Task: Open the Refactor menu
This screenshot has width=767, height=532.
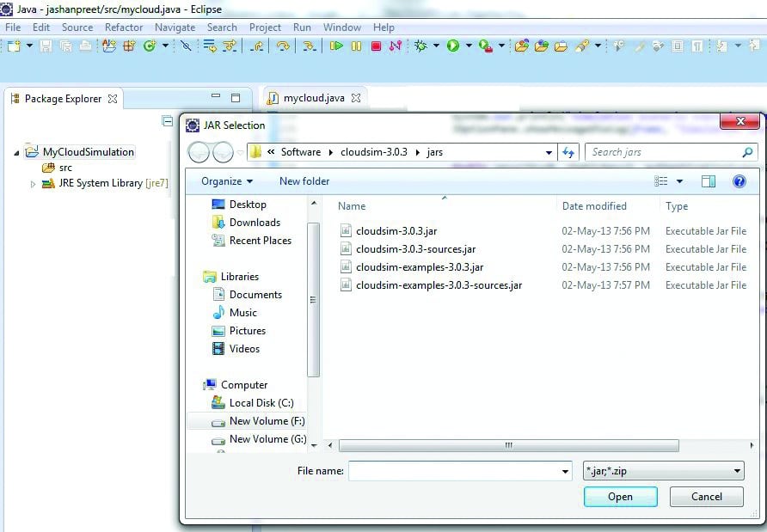Action: pyautogui.click(x=124, y=28)
